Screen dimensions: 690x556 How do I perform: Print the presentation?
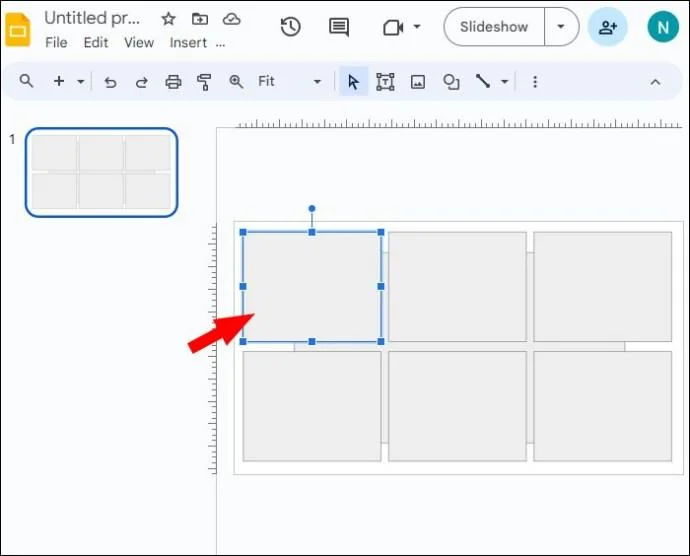173,82
